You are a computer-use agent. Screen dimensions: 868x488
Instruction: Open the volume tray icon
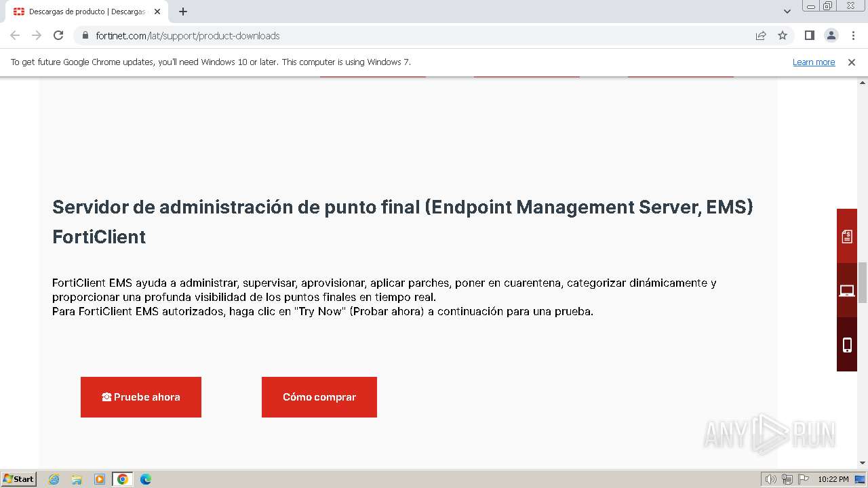[771, 479]
